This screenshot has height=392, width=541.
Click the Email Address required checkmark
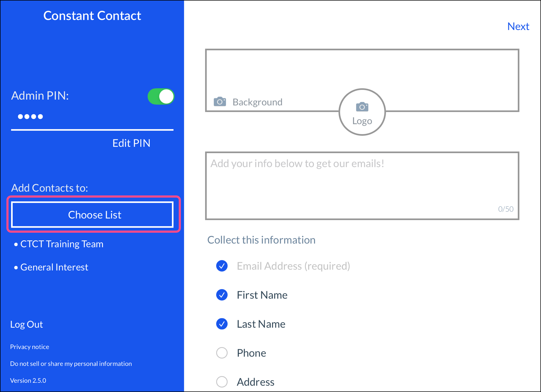click(222, 266)
